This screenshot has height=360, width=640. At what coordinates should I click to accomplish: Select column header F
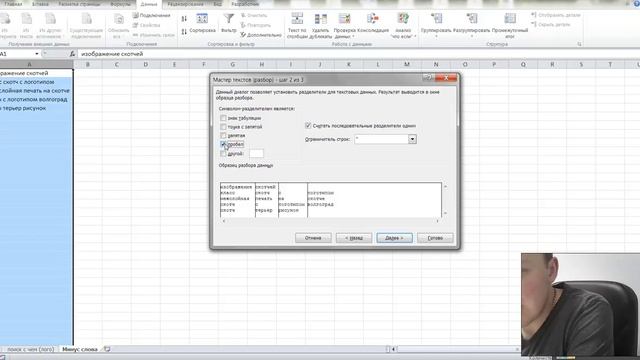[x=203, y=64]
